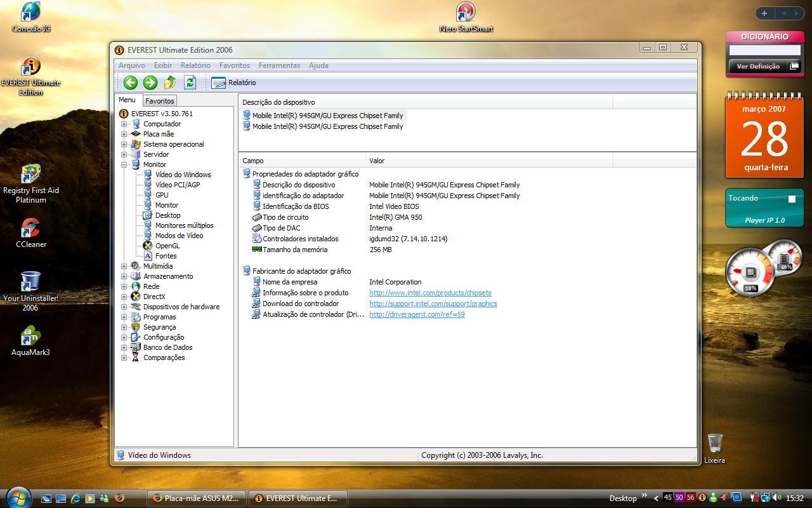
Task: Expand the DirectX tree node
Action: 124,297
